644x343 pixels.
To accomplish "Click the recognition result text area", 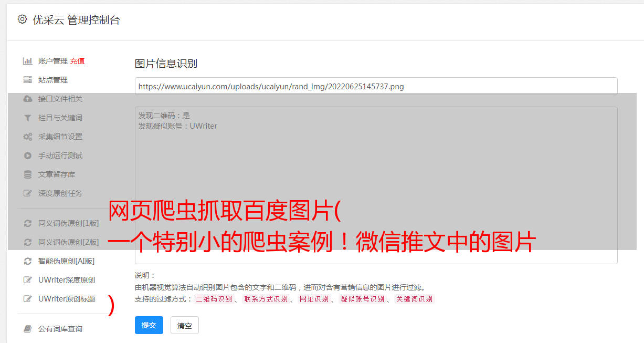I will coord(376,185).
